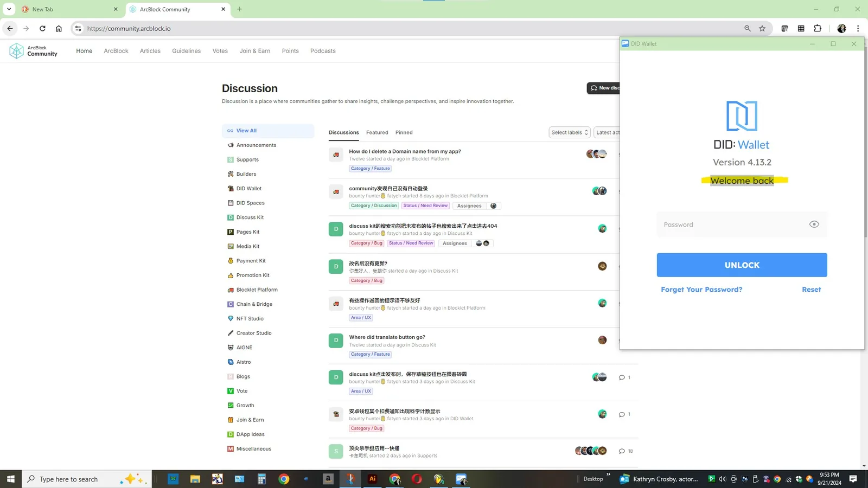
Task: Open the Latest activity sort dropdown
Action: click(607, 132)
